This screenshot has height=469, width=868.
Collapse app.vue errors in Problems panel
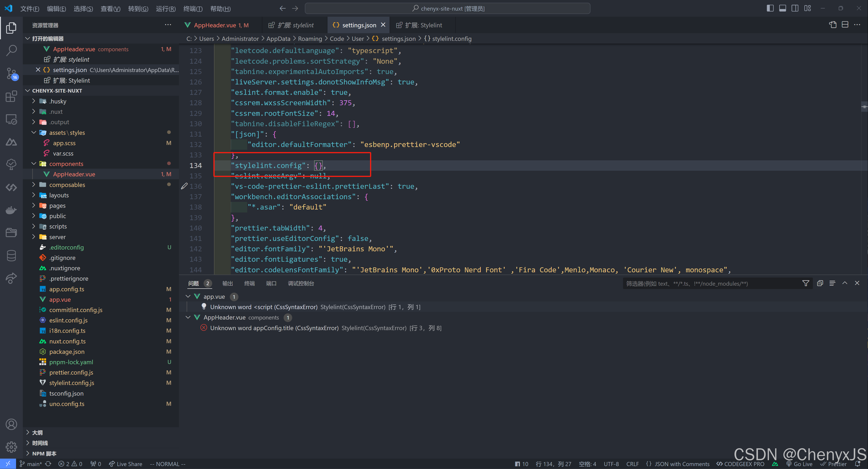(x=188, y=297)
